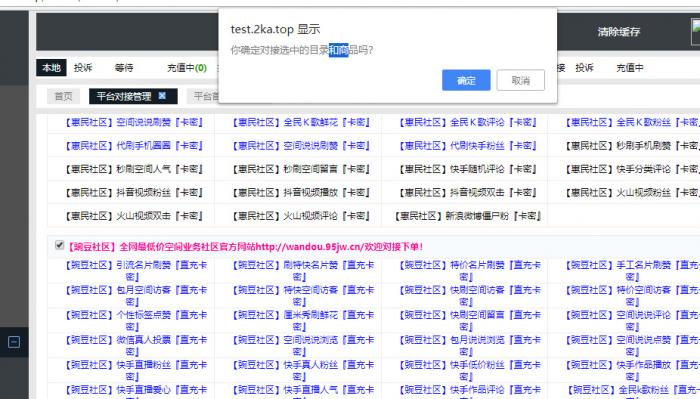700x399 pixels.
Task: Click the 豌豆社区 pink category header link
Action: coord(245,247)
